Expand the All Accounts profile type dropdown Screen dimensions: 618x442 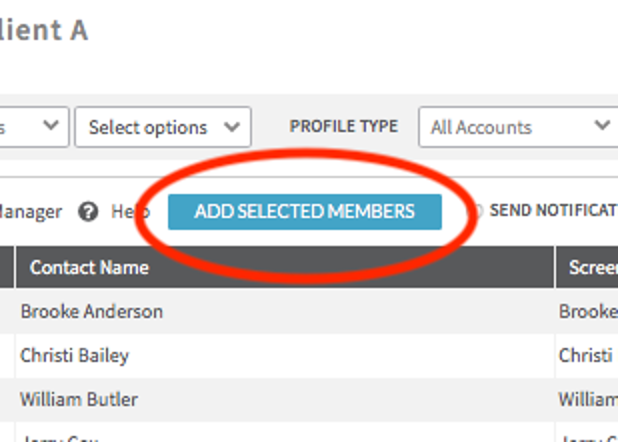coord(518,127)
